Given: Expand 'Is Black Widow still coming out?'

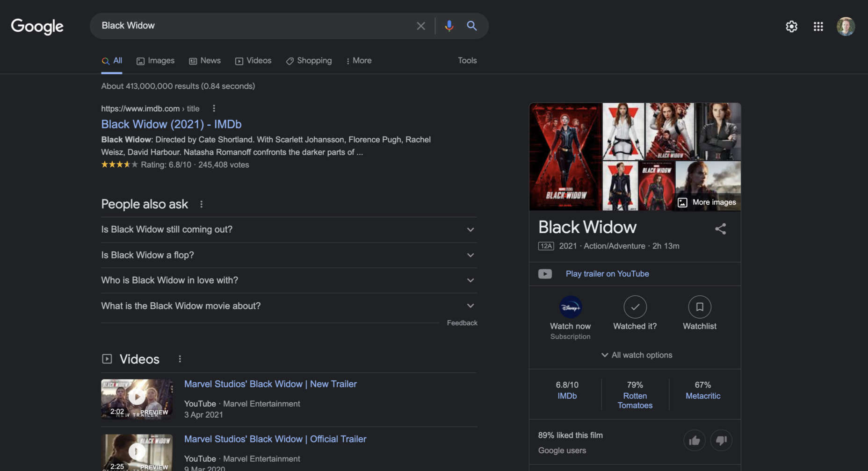Looking at the screenshot, I should coord(289,229).
